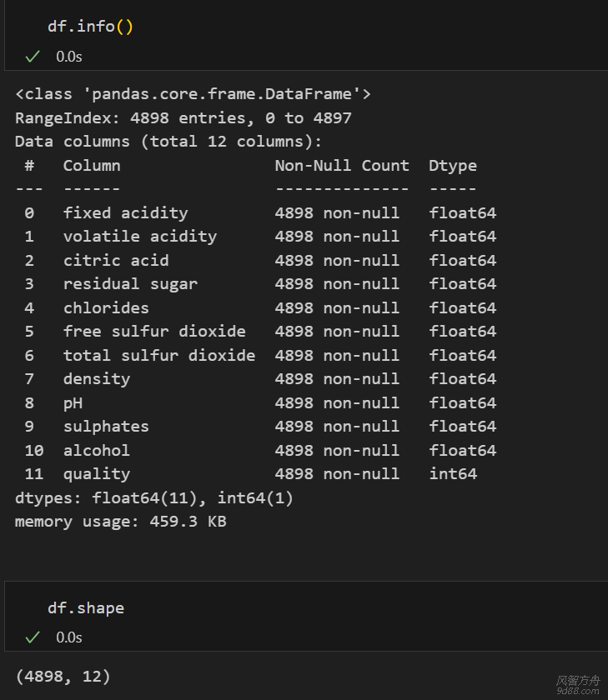Click green checkmark under df.info() cell
The height and width of the screenshot is (700, 608).
tap(33, 57)
